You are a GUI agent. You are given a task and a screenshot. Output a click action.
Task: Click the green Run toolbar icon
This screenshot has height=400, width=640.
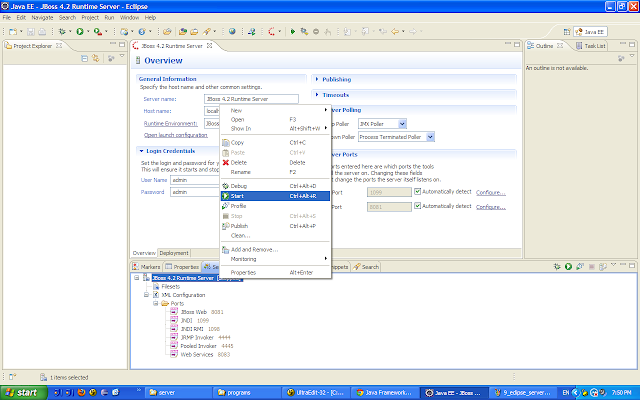coord(80,31)
